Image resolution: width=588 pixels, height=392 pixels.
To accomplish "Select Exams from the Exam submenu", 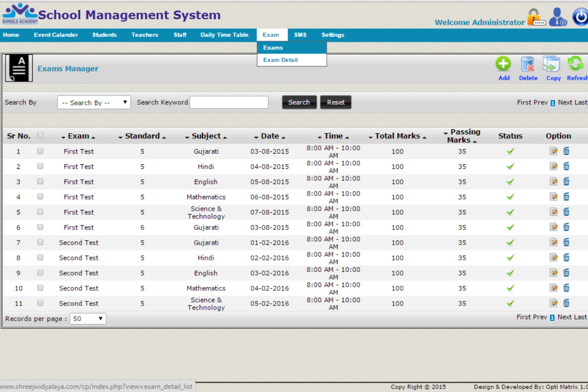I will click(x=292, y=48).
